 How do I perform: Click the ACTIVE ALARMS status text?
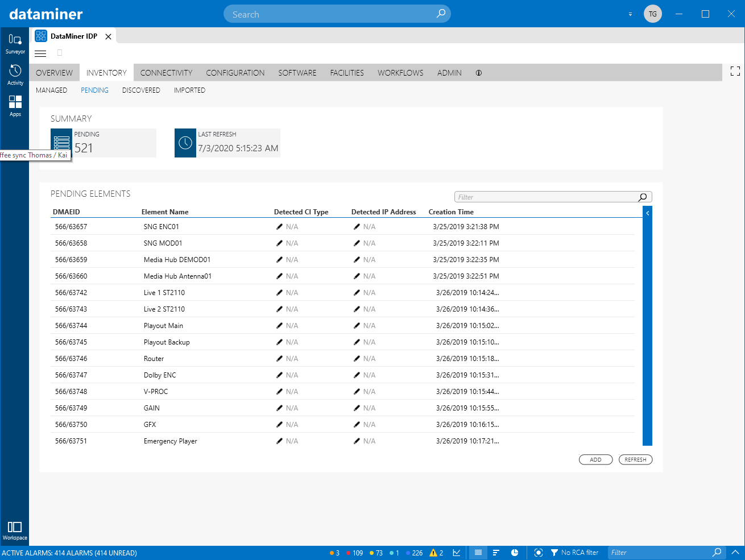(69, 553)
